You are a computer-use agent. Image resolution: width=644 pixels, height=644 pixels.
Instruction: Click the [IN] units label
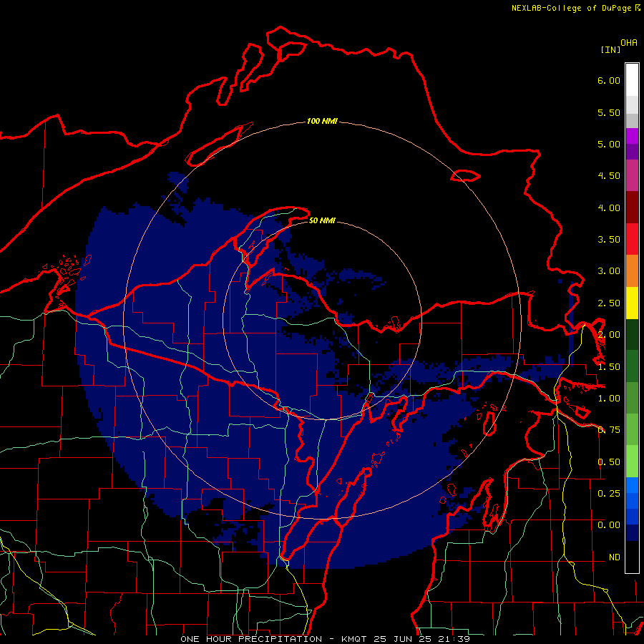tap(610, 49)
